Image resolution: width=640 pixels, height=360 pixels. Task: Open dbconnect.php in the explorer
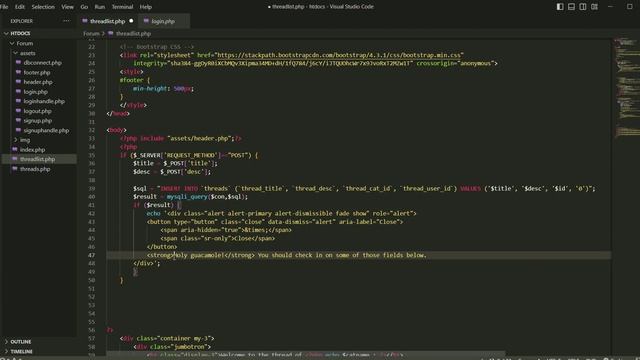tap(42, 63)
